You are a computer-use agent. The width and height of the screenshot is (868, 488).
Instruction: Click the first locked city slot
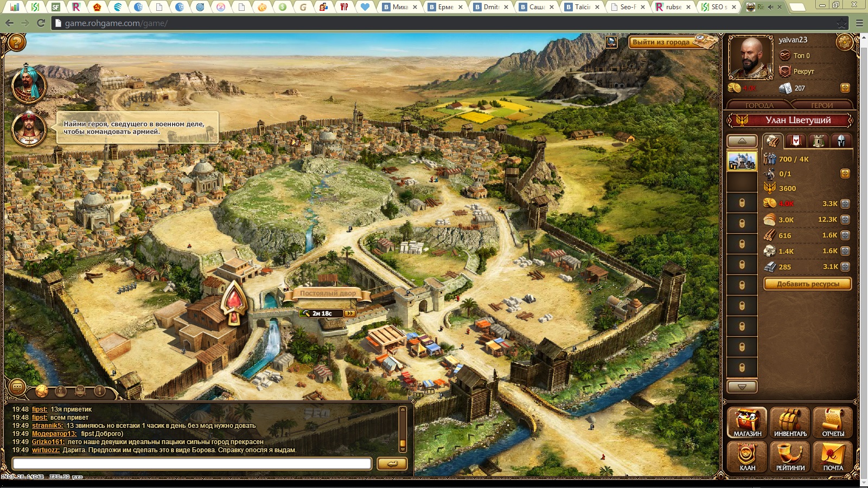[742, 203]
